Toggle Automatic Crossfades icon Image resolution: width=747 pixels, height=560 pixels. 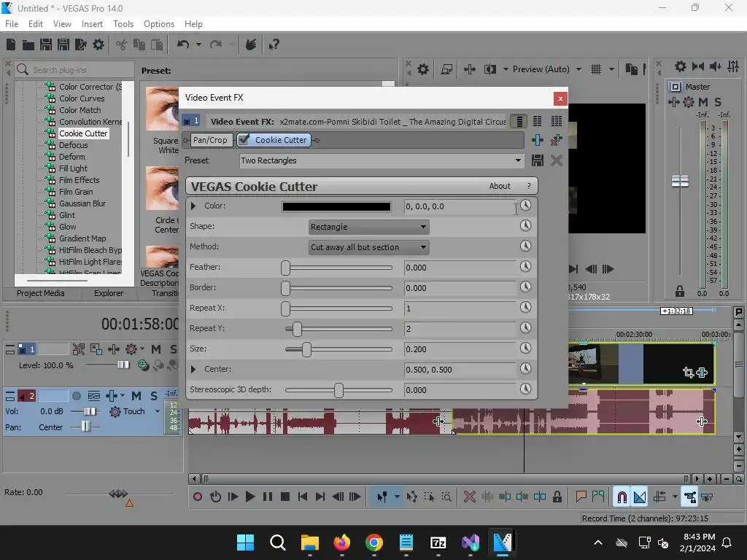(640, 497)
